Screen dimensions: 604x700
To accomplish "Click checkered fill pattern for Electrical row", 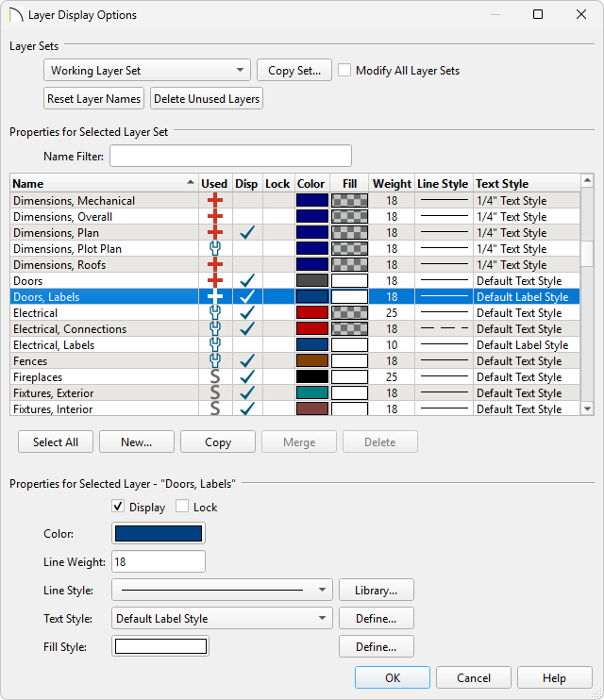I will pyautogui.click(x=350, y=313).
